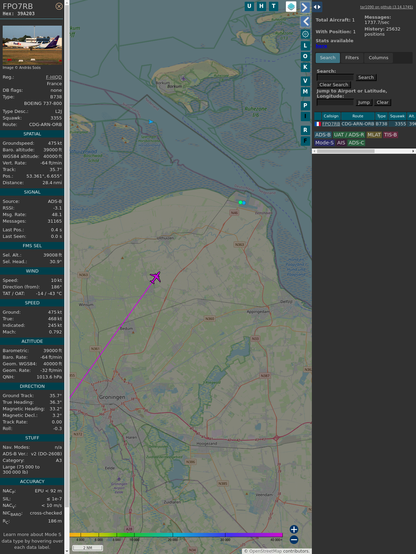Click the P button on map sidebar
Image resolution: width=416 pixels, height=554 pixels.
(x=305, y=106)
